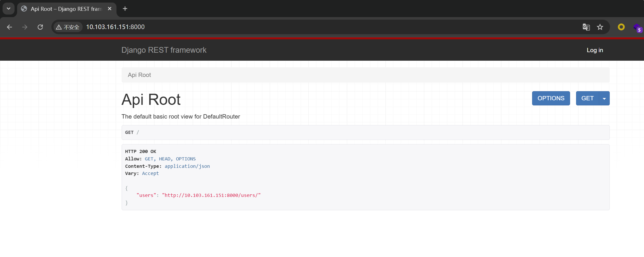Click the GET button
This screenshot has width=644, height=257.
pos(587,98)
